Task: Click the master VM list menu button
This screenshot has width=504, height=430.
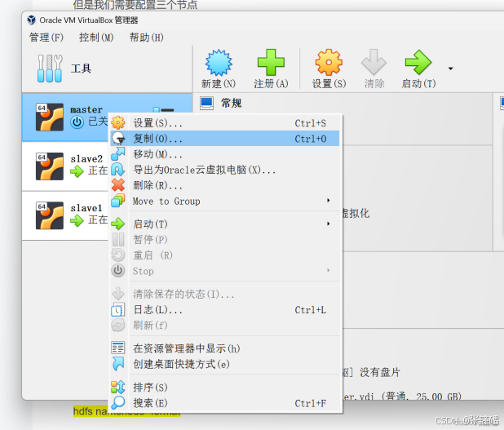Action: pyautogui.click(x=164, y=110)
